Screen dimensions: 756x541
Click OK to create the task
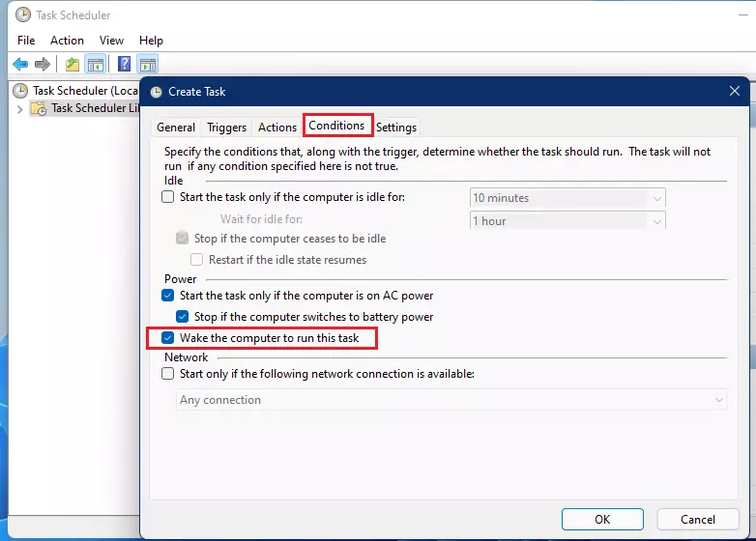pyautogui.click(x=602, y=520)
